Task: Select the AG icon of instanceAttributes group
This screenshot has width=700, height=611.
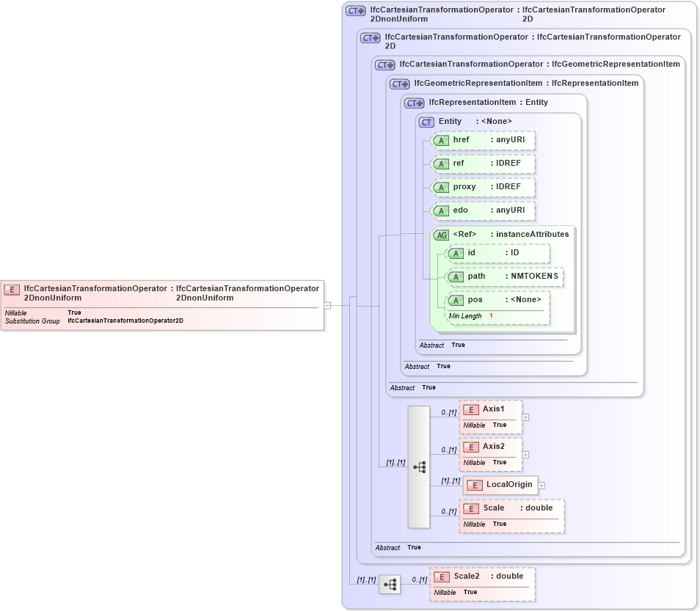Action: [442, 234]
